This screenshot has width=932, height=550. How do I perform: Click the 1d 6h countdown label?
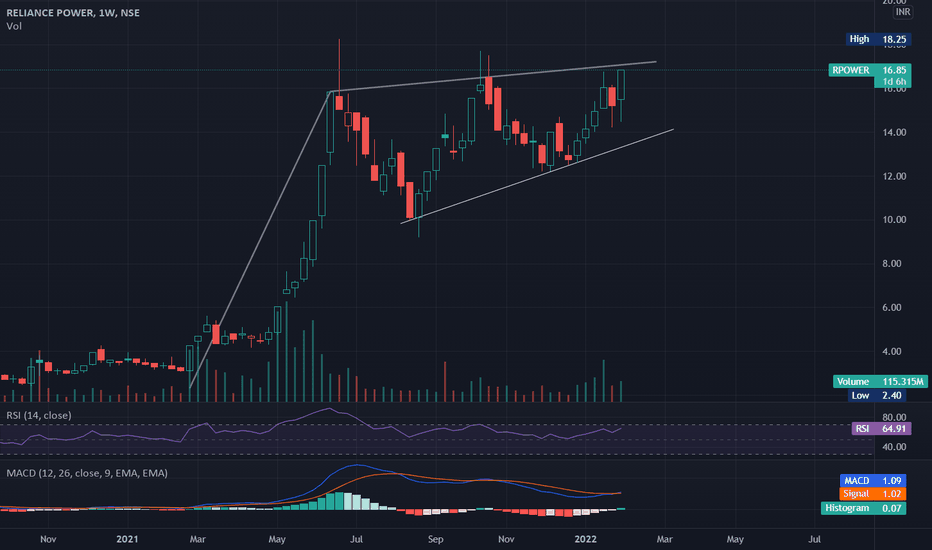pyautogui.click(x=893, y=81)
